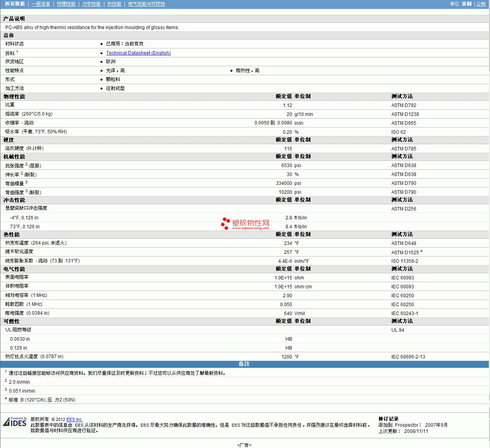Click 热灯丝点火温度 value 1200 °F
Image resolution: width=490 pixels, height=448 pixels.
[x=290, y=357]
